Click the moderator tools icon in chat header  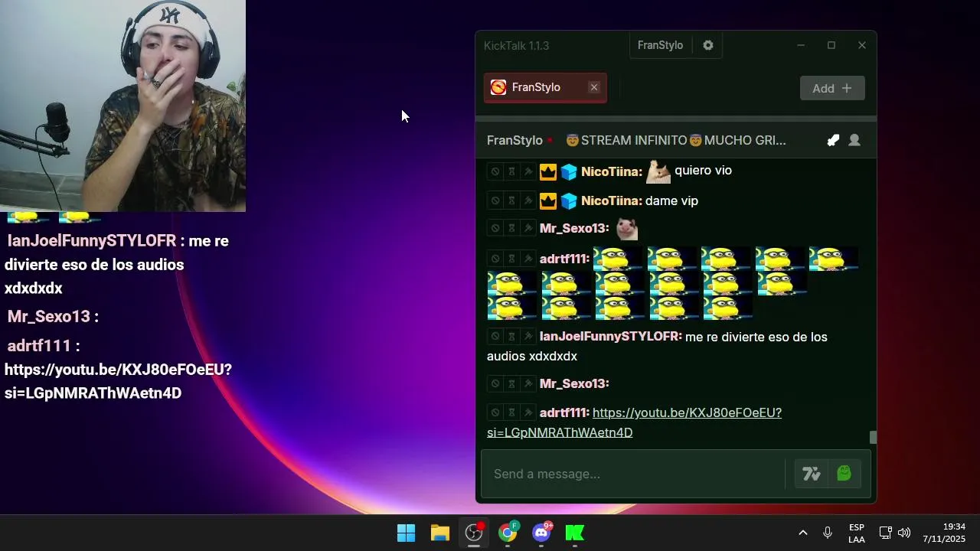pos(833,140)
